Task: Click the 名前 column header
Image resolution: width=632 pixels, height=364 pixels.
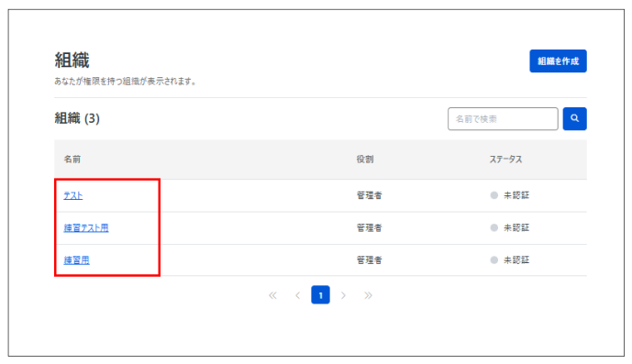Action: [x=72, y=160]
